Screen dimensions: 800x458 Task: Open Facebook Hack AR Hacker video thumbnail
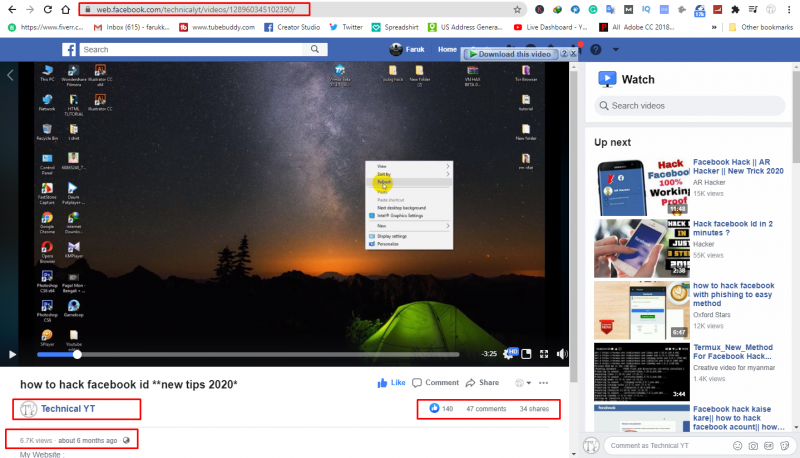pos(641,187)
